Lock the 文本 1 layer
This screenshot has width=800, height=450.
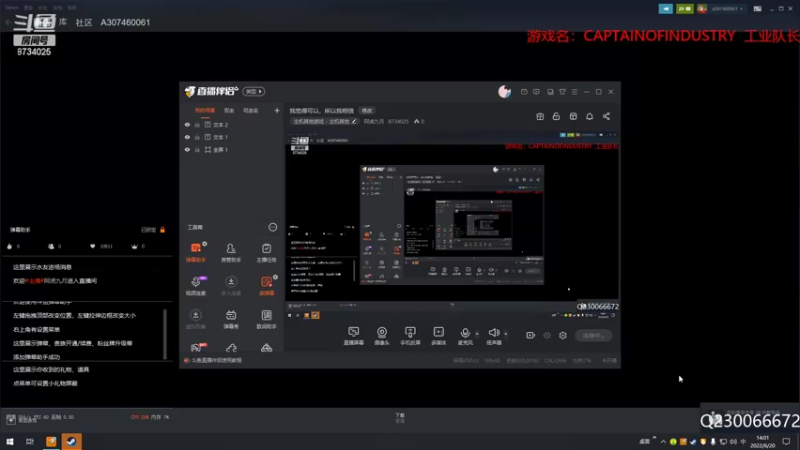click(197, 137)
